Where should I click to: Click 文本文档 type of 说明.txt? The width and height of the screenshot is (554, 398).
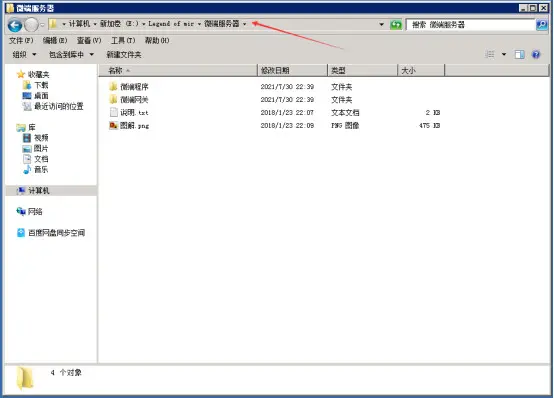coord(345,113)
